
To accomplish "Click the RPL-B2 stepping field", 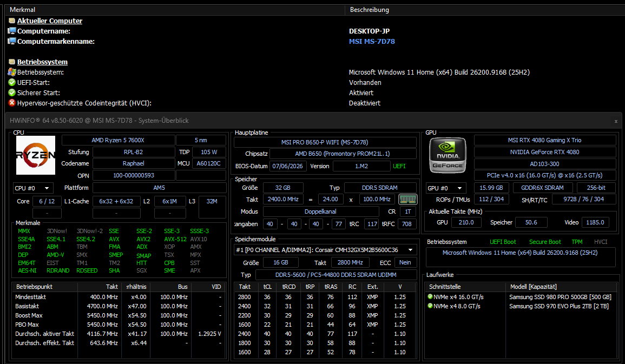I will click(x=134, y=152).
